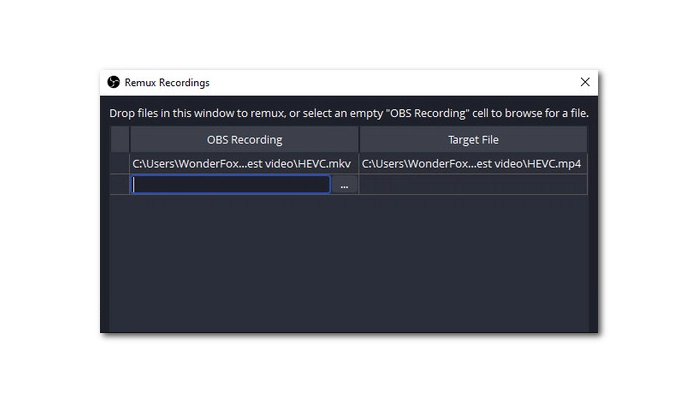This screenshot has width=700, height=405.
Task: Close the Remux Recordings window
Action: coord(585,82)
